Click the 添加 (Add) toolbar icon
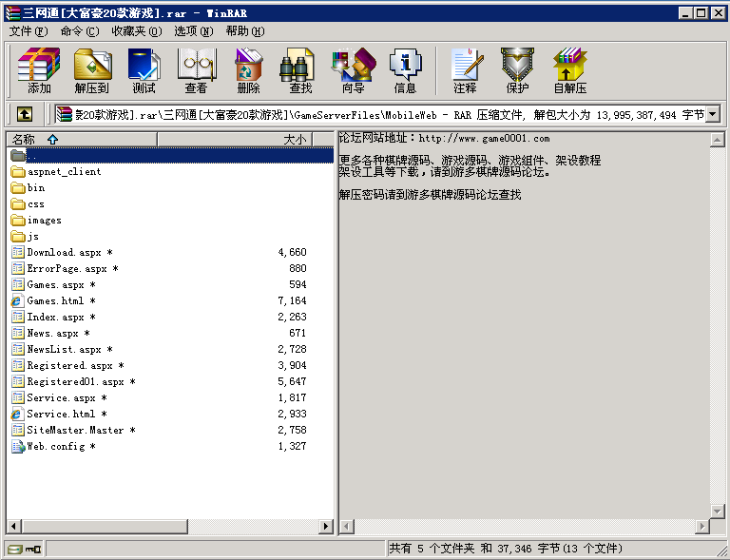Screen dimensions: 730x560 (x=39, y=71)
